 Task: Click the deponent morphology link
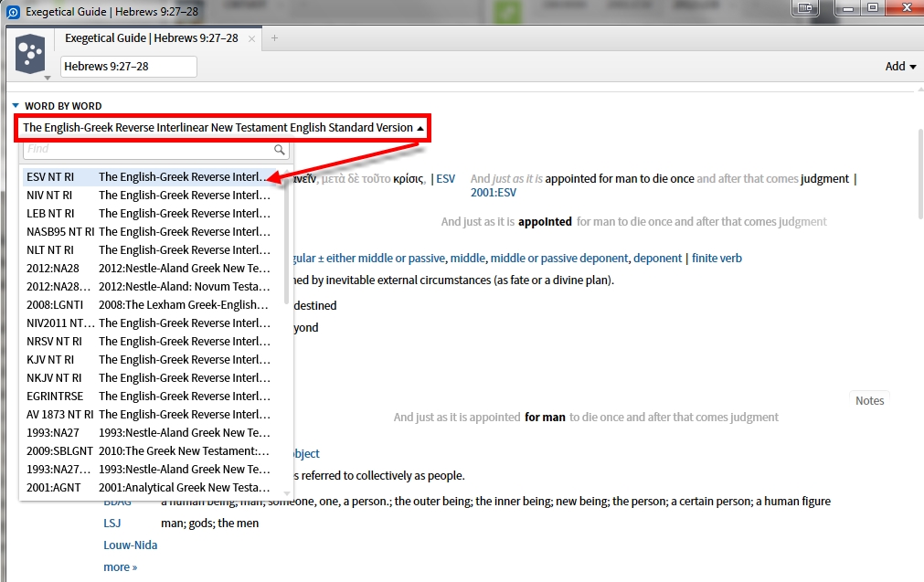658,258
